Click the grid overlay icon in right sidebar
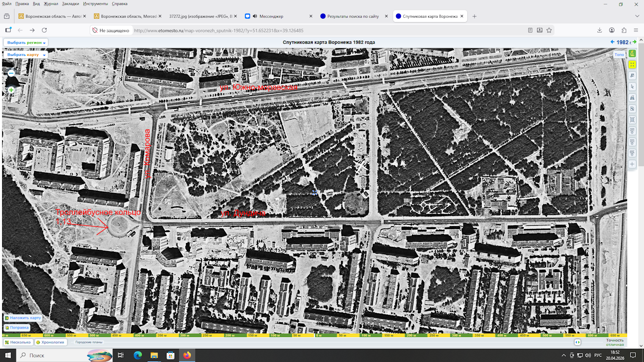Screen dimensions: 644x362 click(x=632, y=120)
